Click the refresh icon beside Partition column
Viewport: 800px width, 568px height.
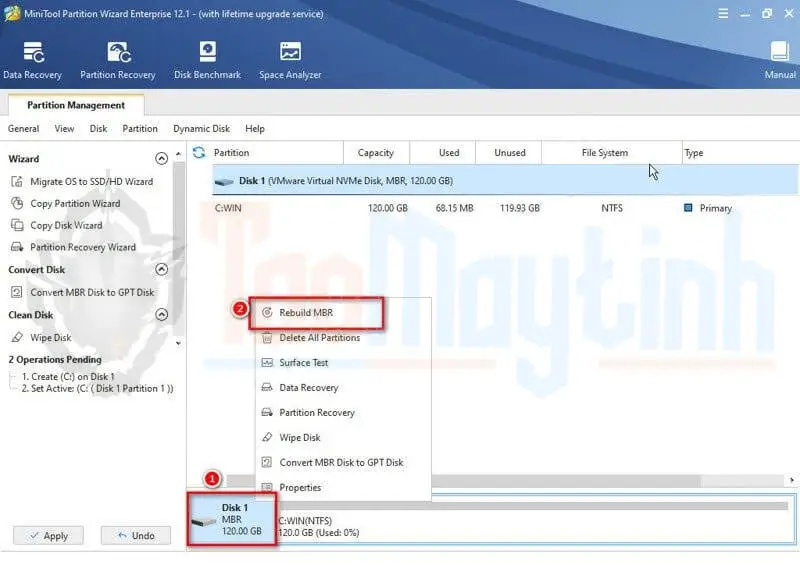coord(198,153)
